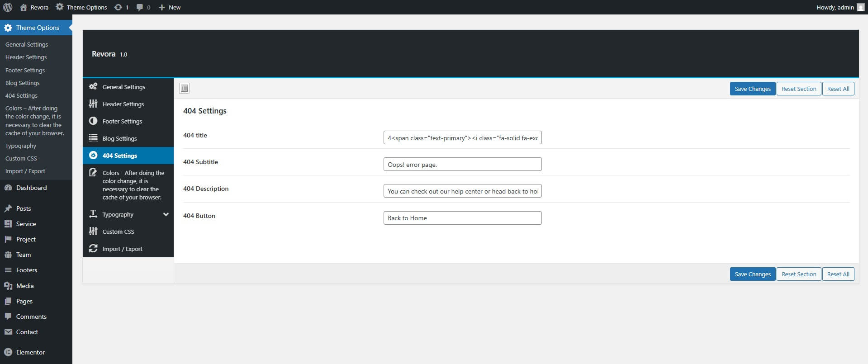
Task: Click the Theme Options gear in top admin bar
Action: coord(60,7)
